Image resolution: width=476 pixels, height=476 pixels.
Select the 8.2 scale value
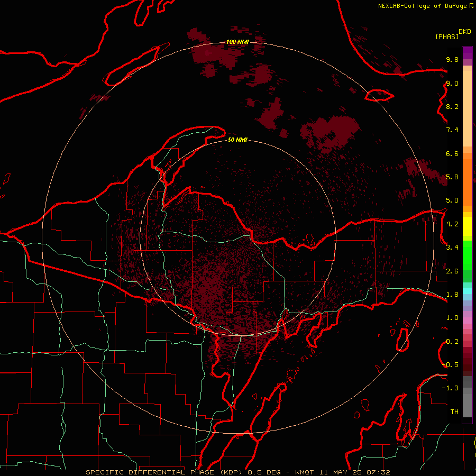[452, 106]
